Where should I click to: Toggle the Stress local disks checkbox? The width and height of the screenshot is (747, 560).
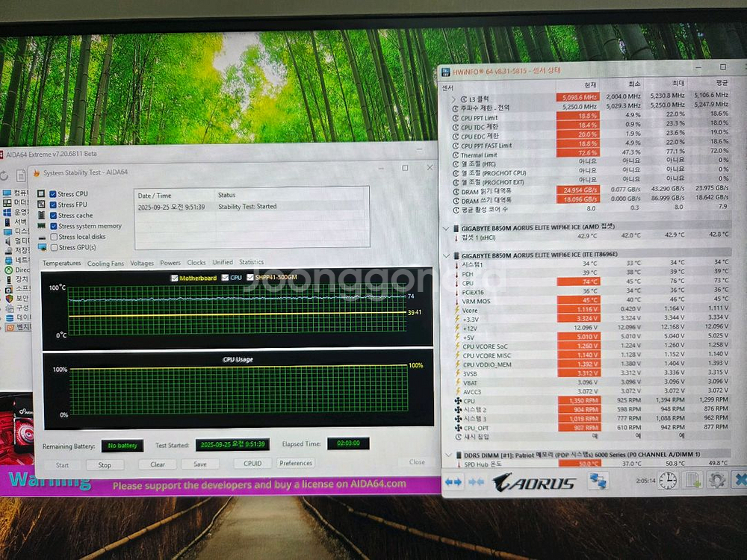point(53,237)
